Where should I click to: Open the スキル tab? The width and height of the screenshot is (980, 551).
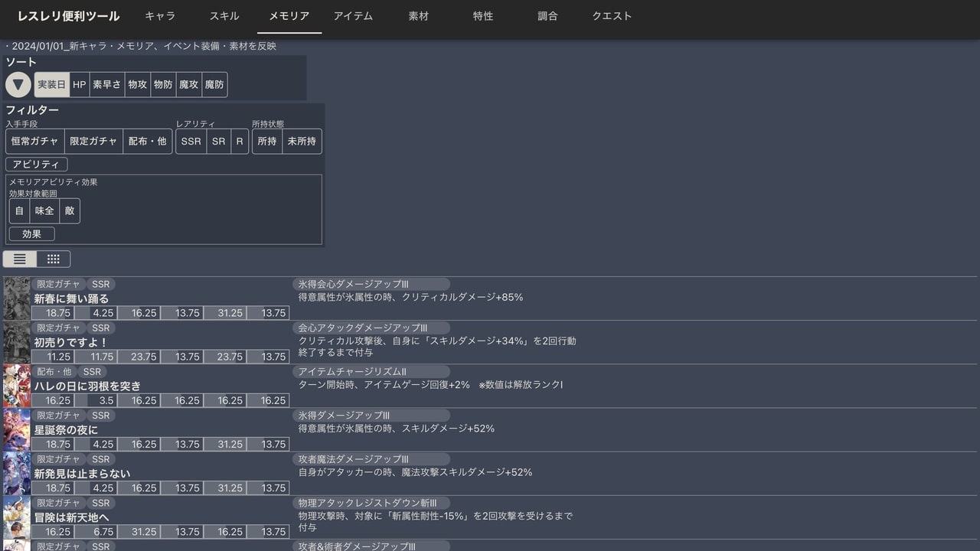[x=224, y=16]
